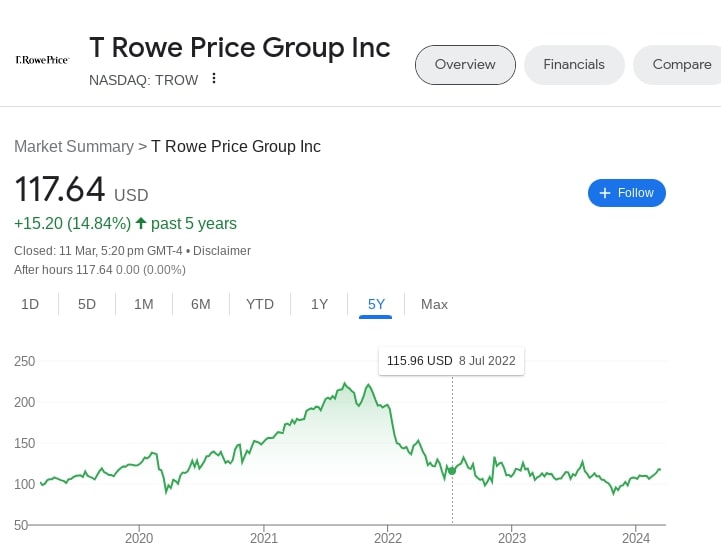Switch to the Overview tab

coord(465,65)
